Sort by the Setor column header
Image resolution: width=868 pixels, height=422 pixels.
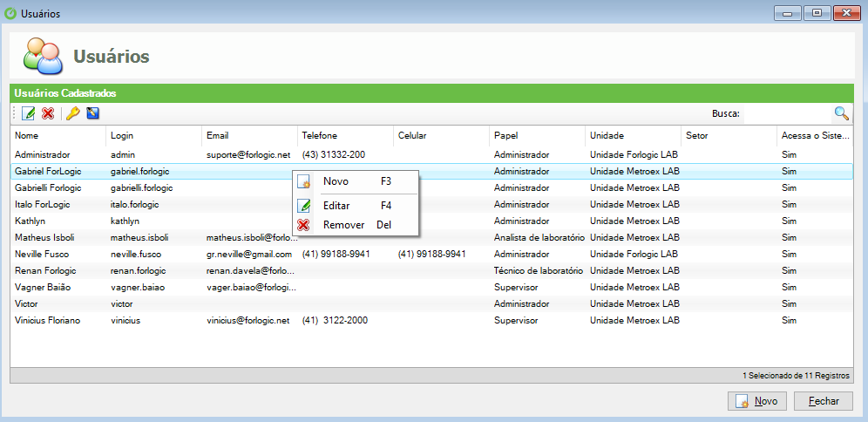point(729,135)
